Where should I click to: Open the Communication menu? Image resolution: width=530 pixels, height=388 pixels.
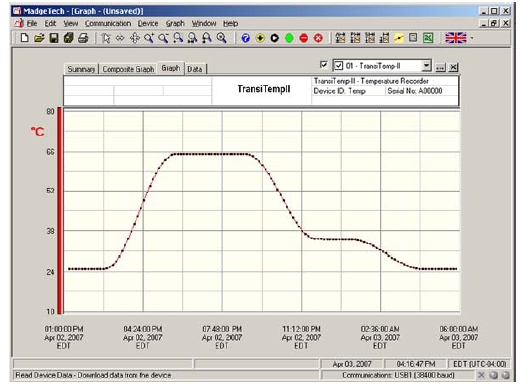pos(108,23)
